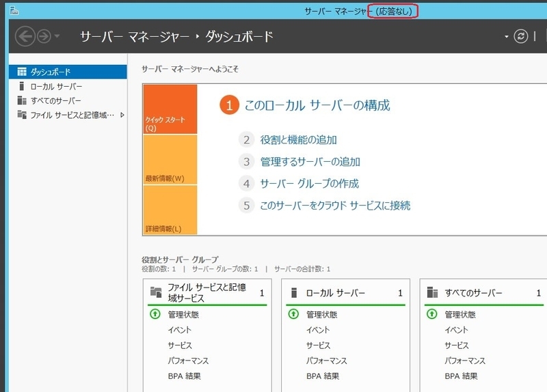The image size is (547, 392).
Task: Click the number 3 step circle
Action: 247,162
